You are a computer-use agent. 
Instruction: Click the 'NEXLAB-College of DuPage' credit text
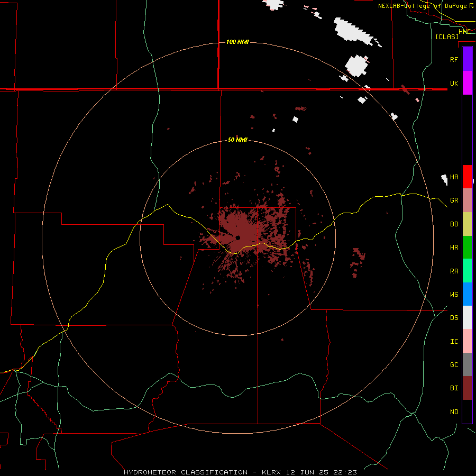423,6
